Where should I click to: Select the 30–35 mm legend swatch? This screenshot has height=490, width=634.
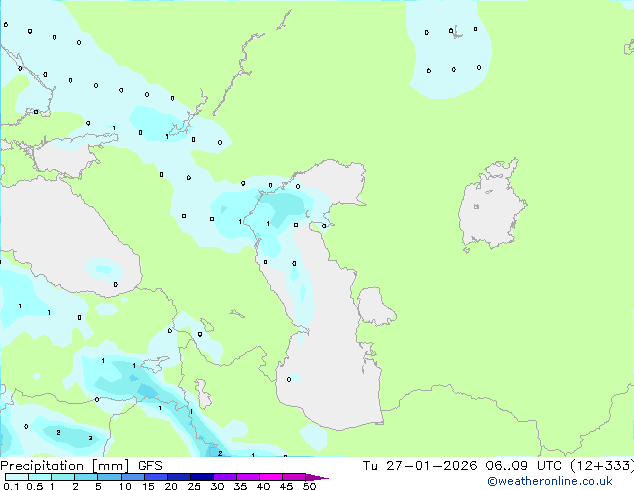(225, 477)
